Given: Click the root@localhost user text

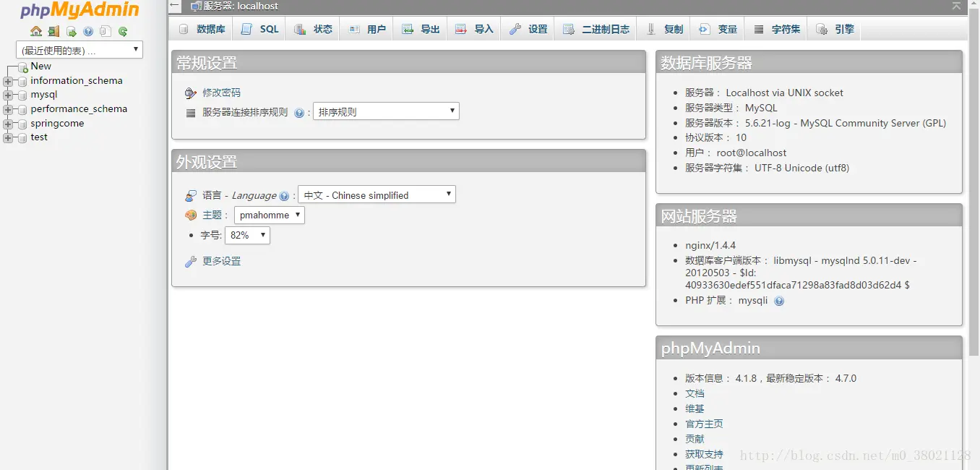Looking at the screenshot, I should (752, 153).
